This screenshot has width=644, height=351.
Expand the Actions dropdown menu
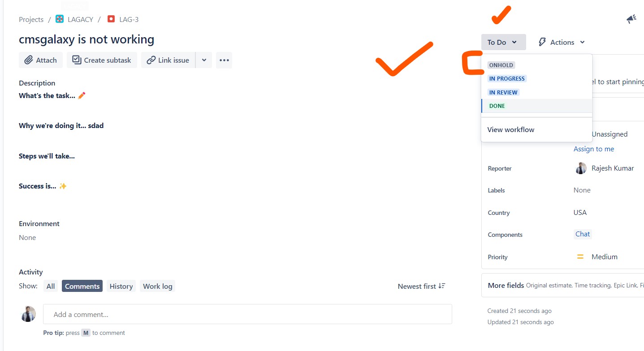tap(562, 43)
